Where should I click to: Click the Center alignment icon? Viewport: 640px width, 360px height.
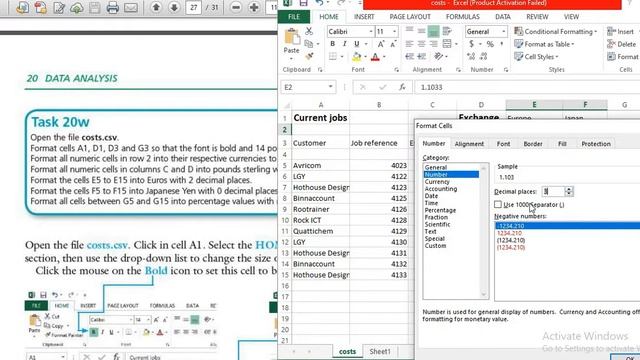pos(421,44)
